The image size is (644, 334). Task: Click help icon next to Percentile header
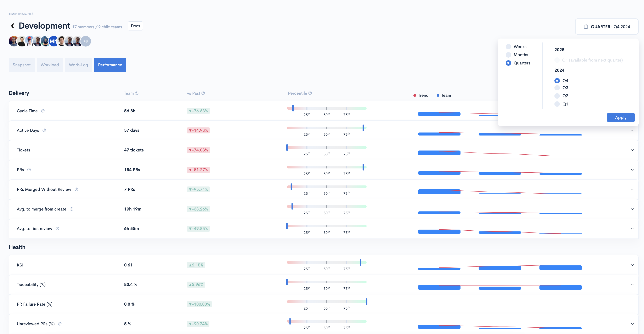310,93
